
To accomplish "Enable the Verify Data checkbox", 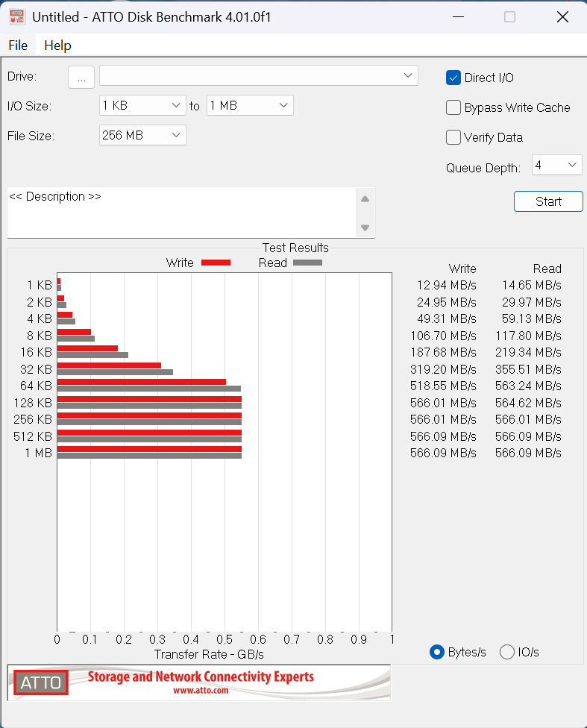I will pyautogui.click(x=453, y=137).
